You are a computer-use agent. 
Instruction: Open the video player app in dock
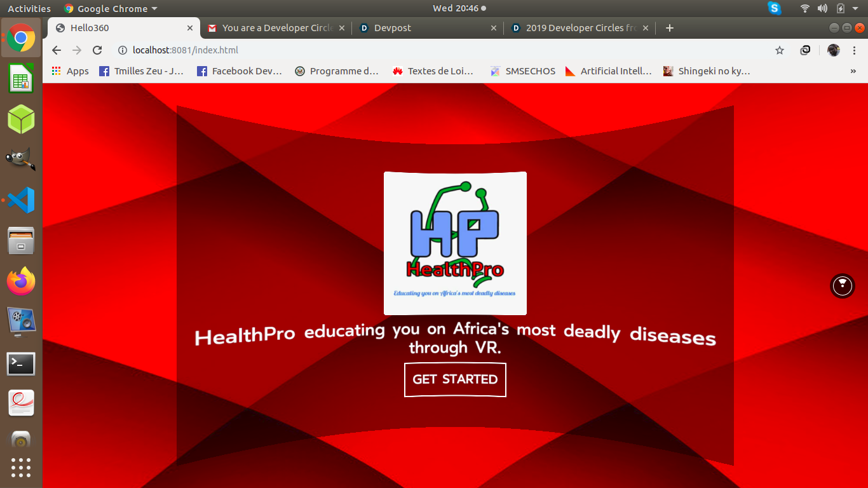tap(21, 322)
